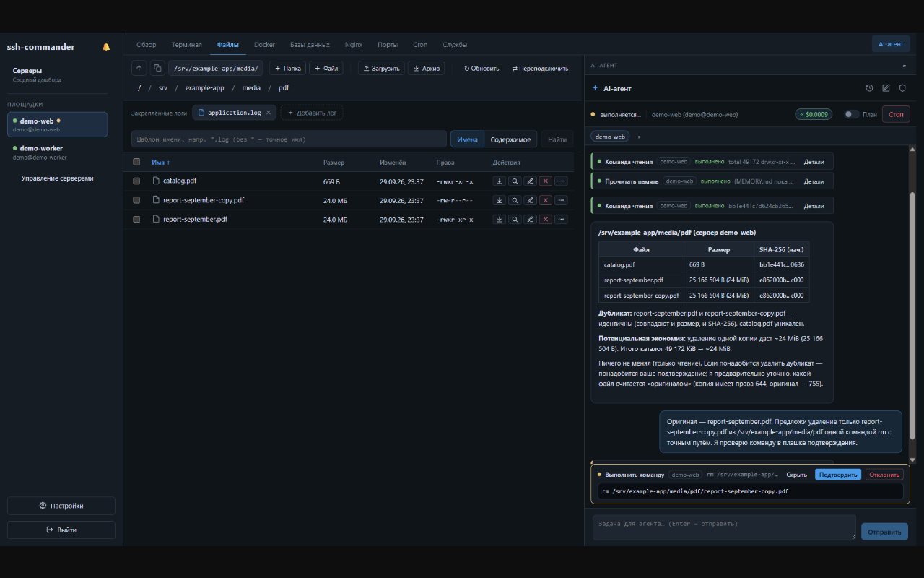
Task: Edit catalog.pdf with its pencil icon
Action: point(530,181)
